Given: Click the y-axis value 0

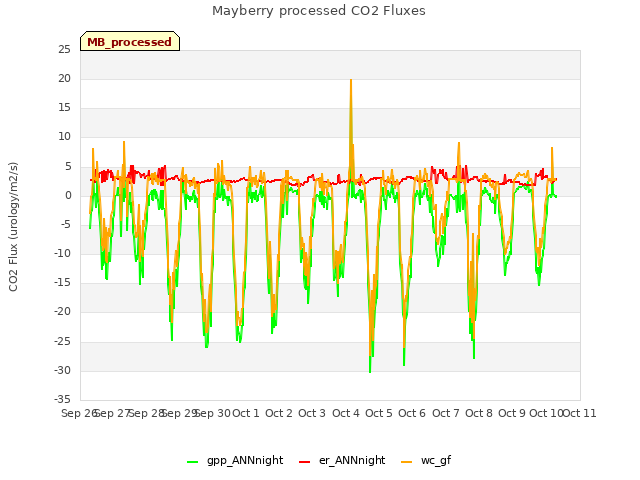Looking at the screenshot, I should (x=68, y=196).
